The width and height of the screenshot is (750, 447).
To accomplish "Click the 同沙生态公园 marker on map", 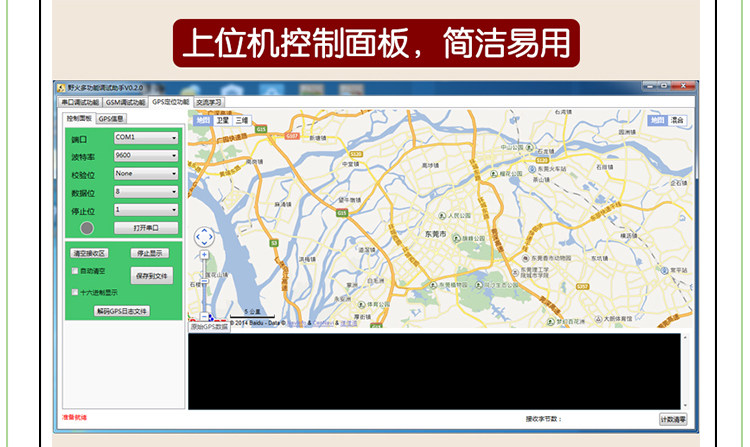I will click(478, 285).
